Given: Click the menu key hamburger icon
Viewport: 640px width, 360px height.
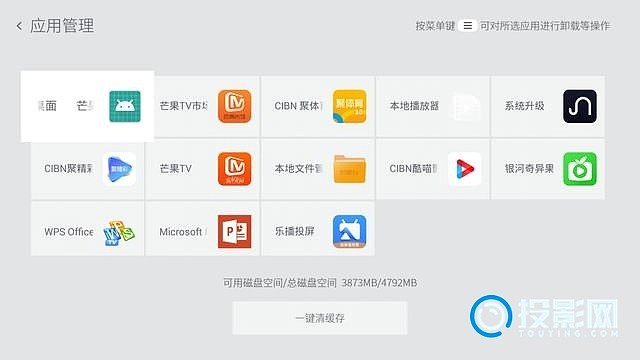Looking at the screenshot, I should pyautogui.click(x=468, y=26).
